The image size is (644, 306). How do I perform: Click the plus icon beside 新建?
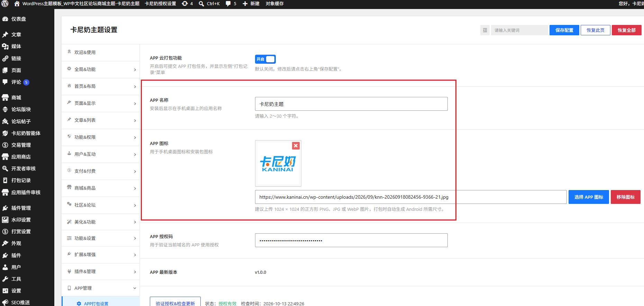click(245, 3)
